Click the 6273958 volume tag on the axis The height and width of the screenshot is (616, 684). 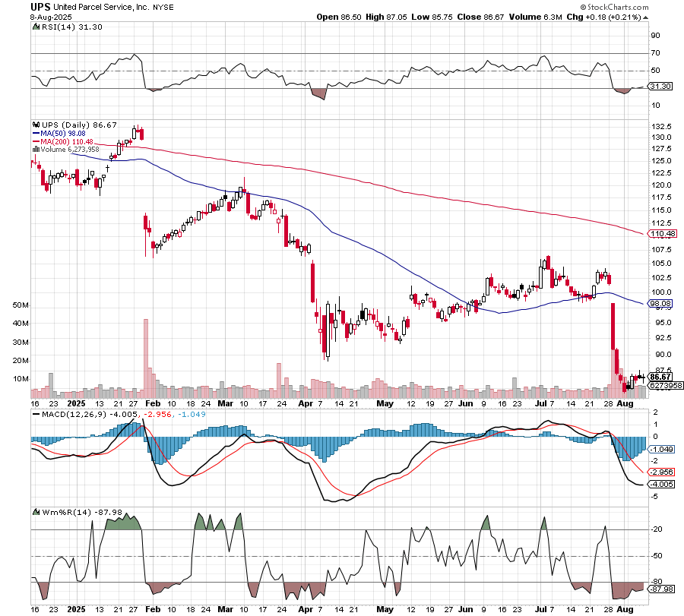click(x=666, y=385)
